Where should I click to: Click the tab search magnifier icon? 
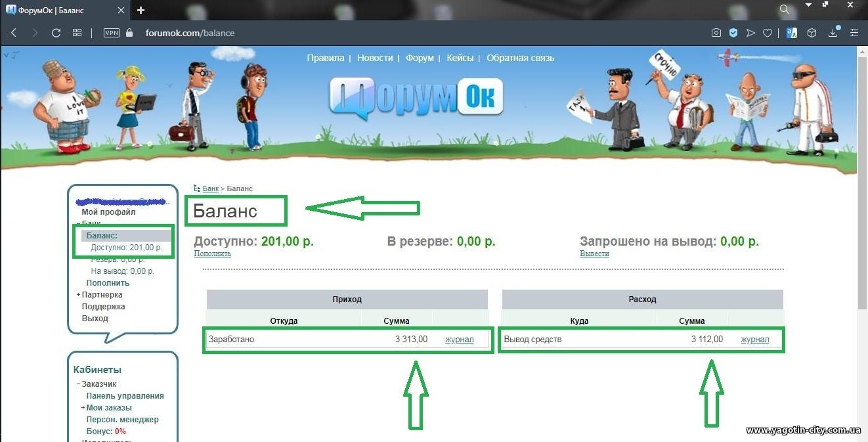(x=785, y=10)
